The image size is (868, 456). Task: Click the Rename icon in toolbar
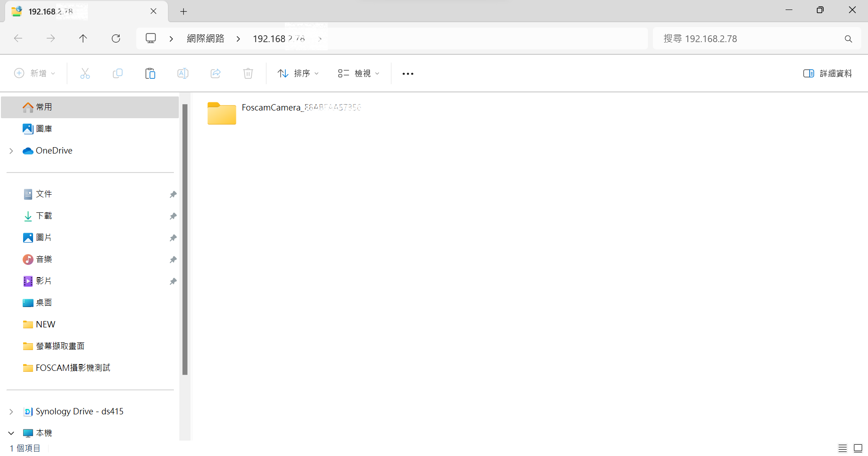point(183,73)
